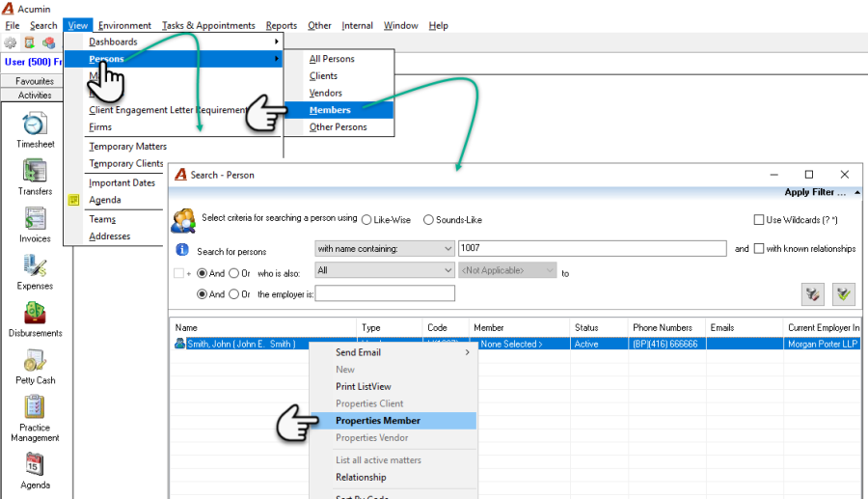
Task: Open the Help menu
Action: click(438, 25)
